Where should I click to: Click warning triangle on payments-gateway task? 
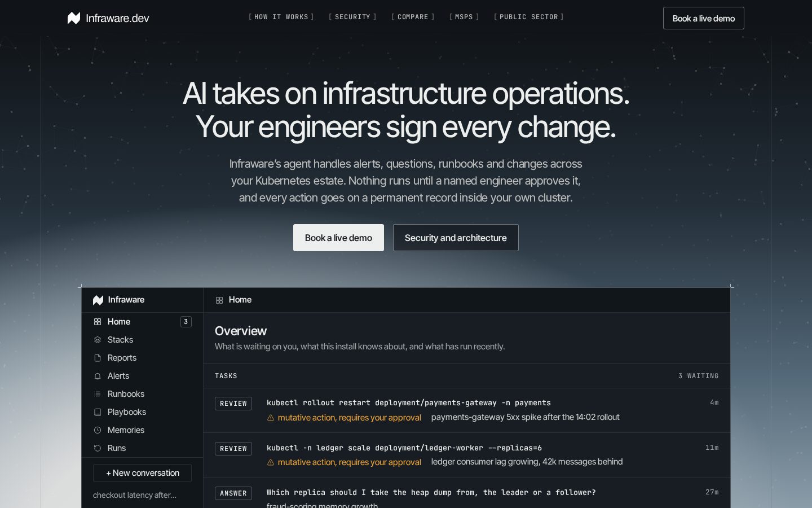pyautogui.click(x=271, y=418)
